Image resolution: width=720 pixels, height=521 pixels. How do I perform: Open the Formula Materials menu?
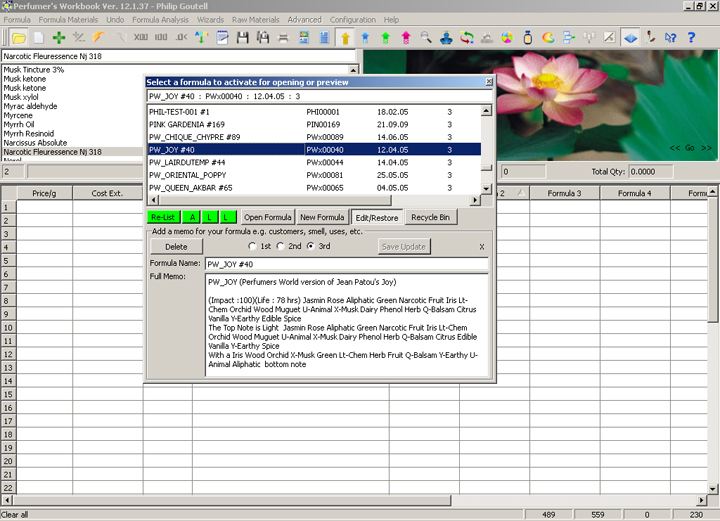pyautogui.click(x=68, y=20)
